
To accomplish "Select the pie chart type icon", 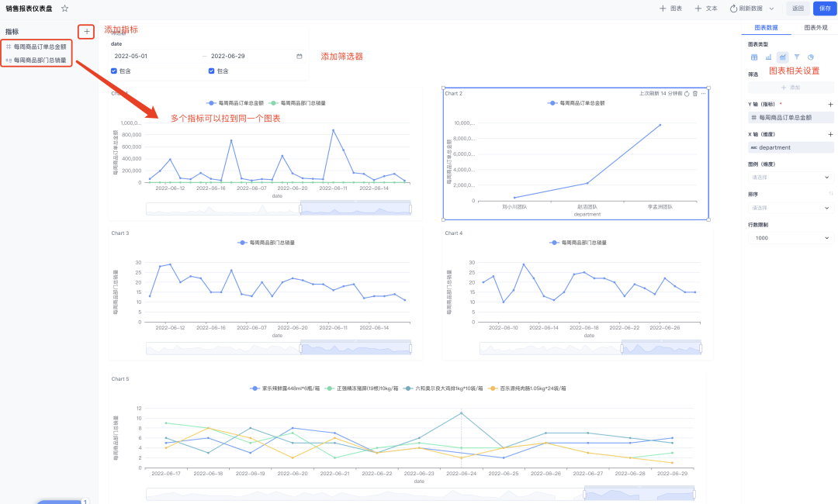I will (x=811, y=57).
